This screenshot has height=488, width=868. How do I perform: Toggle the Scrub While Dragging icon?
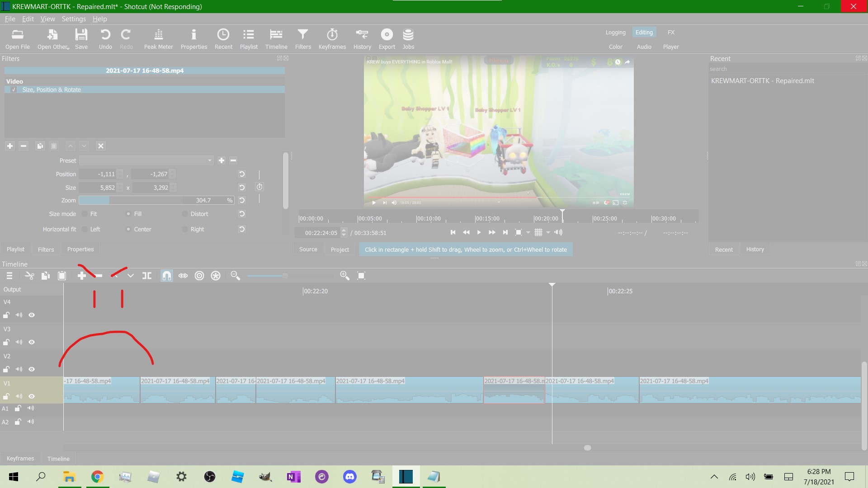183,276
